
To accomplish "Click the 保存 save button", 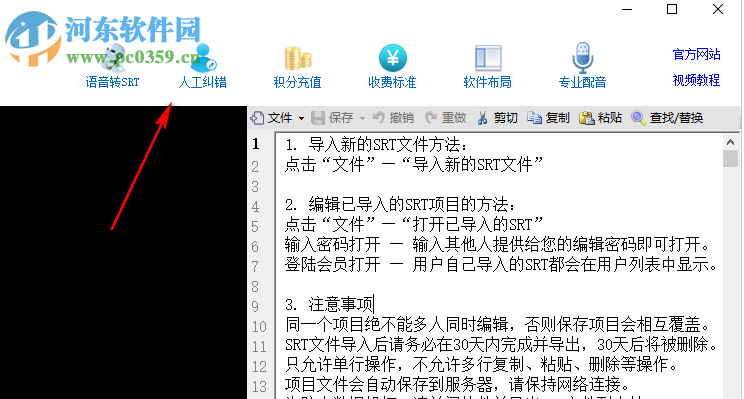I will pyautogui.click(x=332, y=118).
